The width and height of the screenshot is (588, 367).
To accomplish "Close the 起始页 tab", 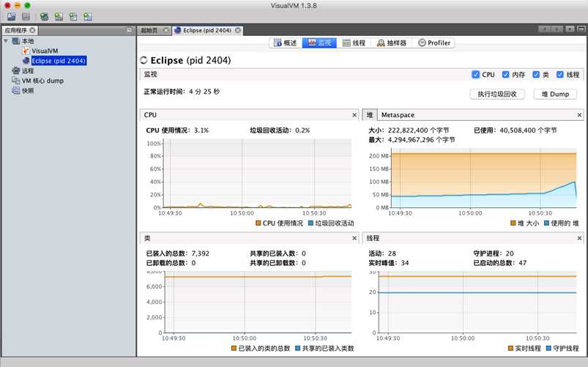I will click(165, 30).
